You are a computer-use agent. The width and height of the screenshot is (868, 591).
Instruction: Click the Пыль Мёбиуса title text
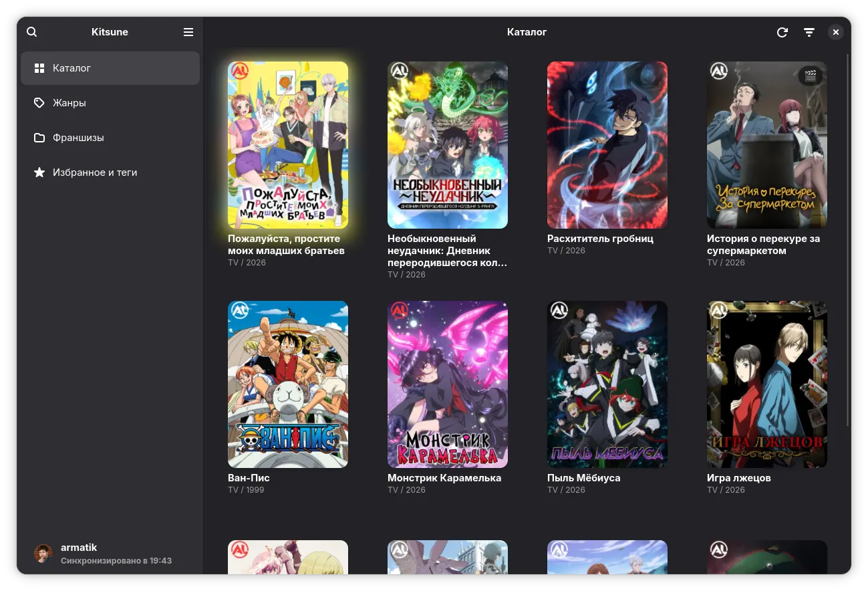[584, 478]
